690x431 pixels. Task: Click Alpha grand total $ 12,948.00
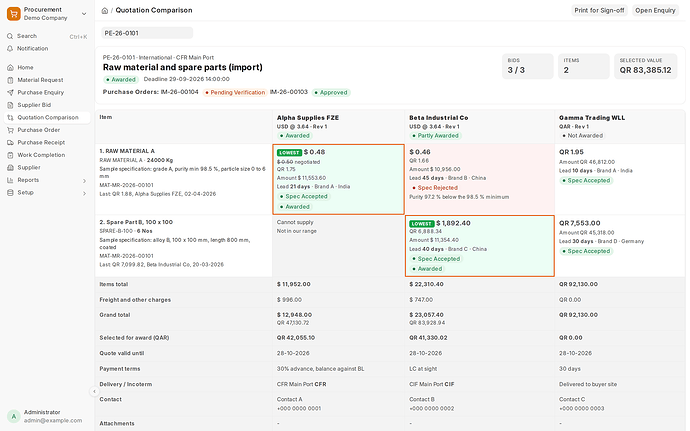pyautogui.click(x=294, y=315)
